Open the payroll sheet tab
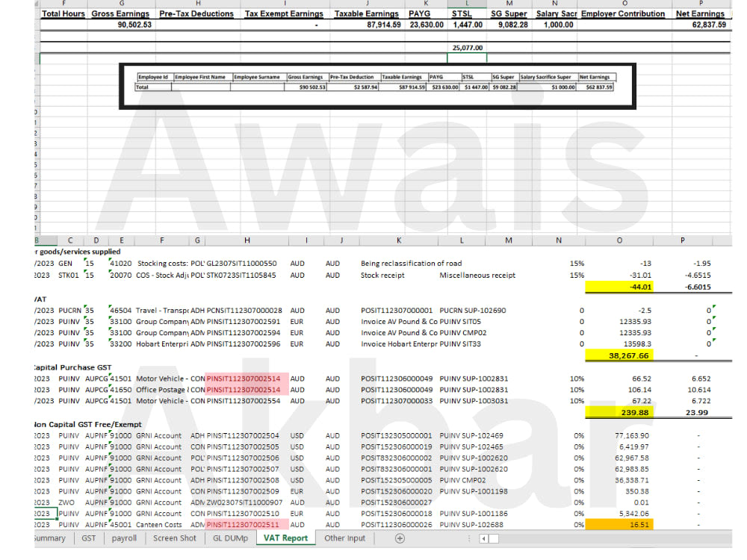Viewport: 747px width, 560px height. coord(123,538)
